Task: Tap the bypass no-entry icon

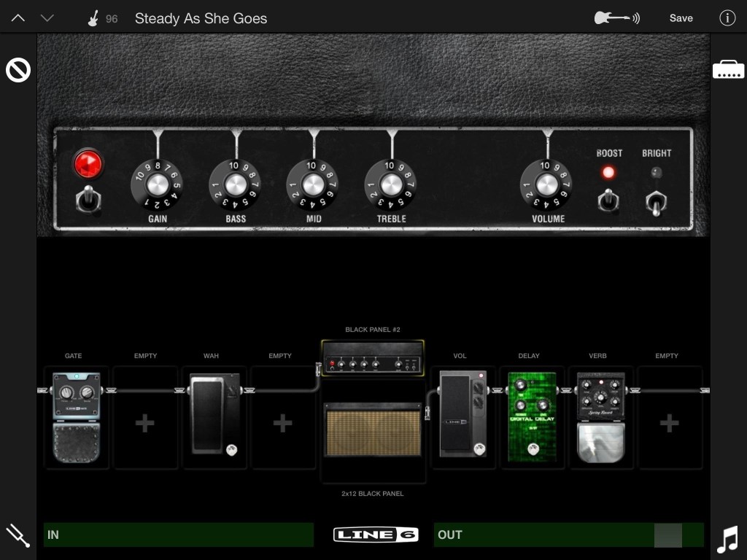Action: click(18, 71)
